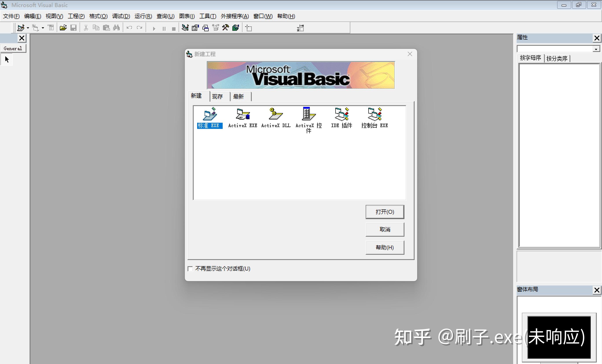Open the Toolbox hammer and wrench icon
Screen dimensions: 602x364
(x=226, y=28)
